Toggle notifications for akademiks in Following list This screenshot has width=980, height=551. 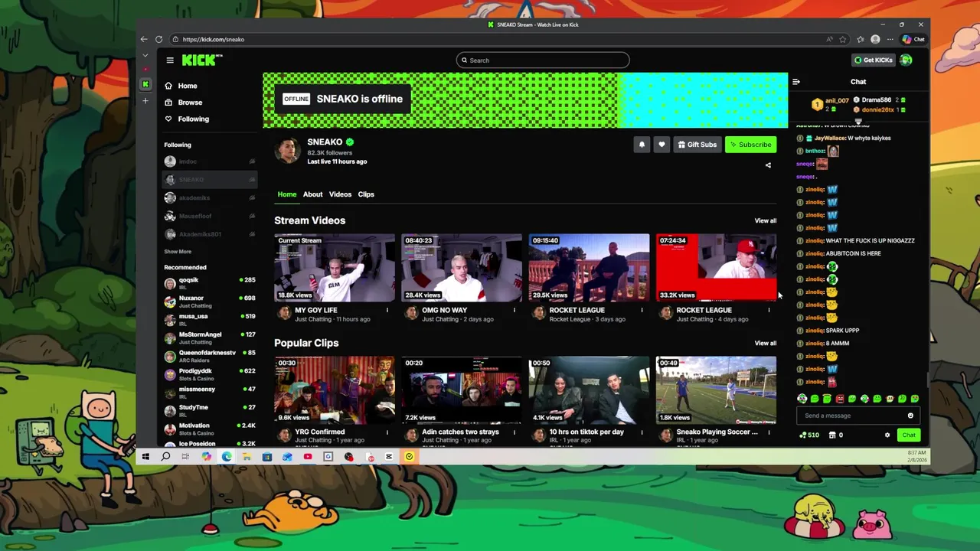point(252,197)
